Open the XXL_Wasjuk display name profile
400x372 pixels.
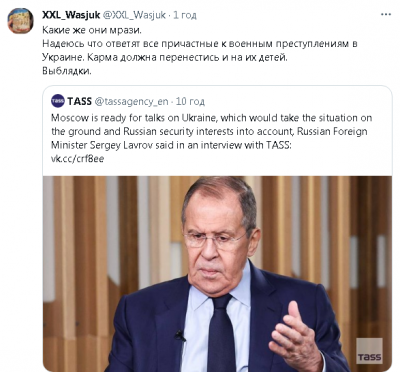pos(71,15)
